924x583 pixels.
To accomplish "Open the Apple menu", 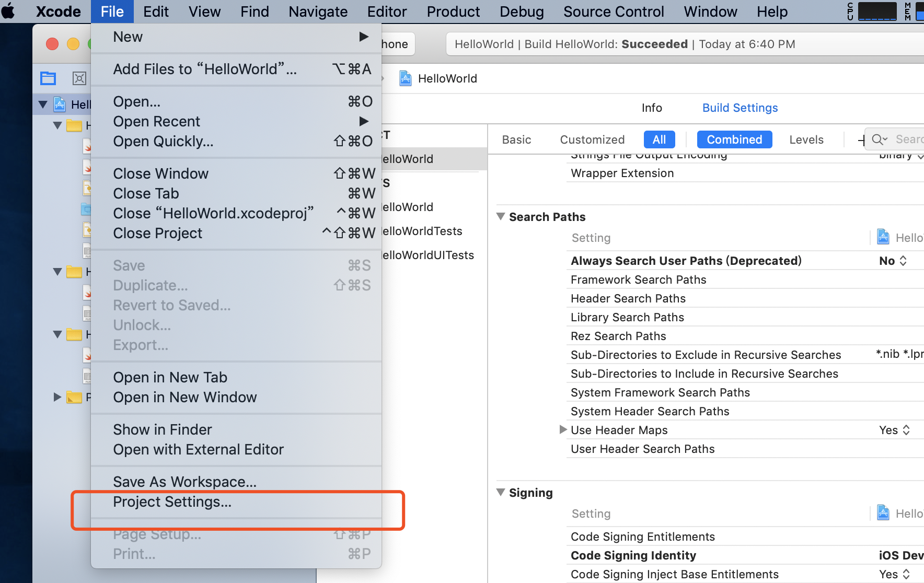I will click(8, 11).
